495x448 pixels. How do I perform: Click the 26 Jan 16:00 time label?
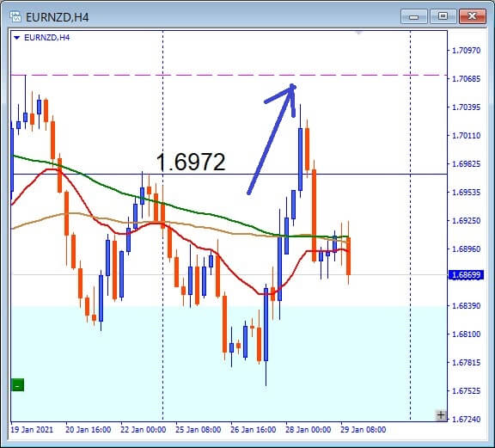[x=254, y=430]
